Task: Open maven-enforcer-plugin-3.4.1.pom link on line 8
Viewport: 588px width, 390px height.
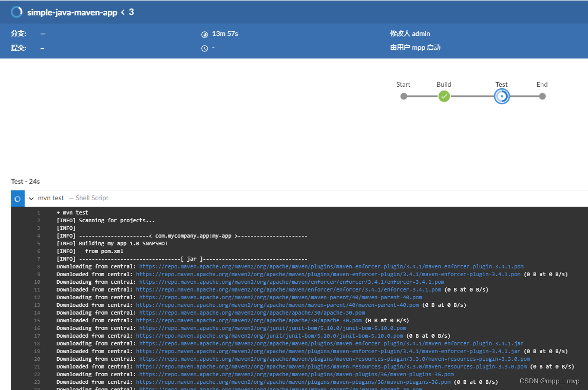Action: click(331, 266)
